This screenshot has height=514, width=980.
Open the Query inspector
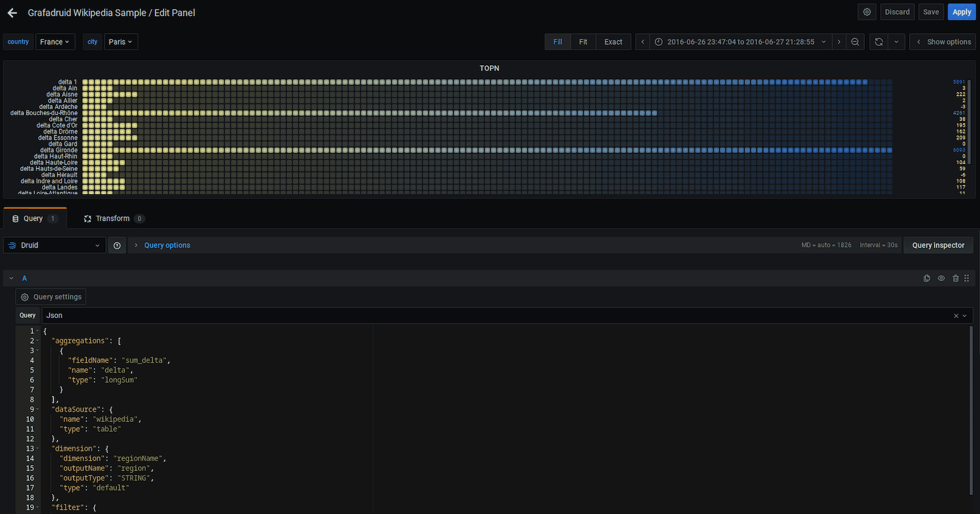938,245
